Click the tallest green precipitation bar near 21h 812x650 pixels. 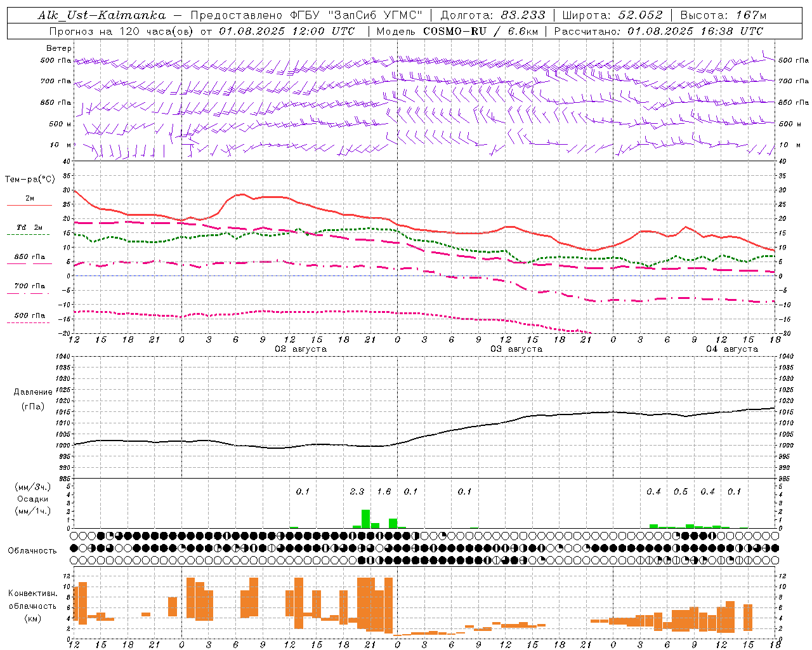tap(366, 519)
